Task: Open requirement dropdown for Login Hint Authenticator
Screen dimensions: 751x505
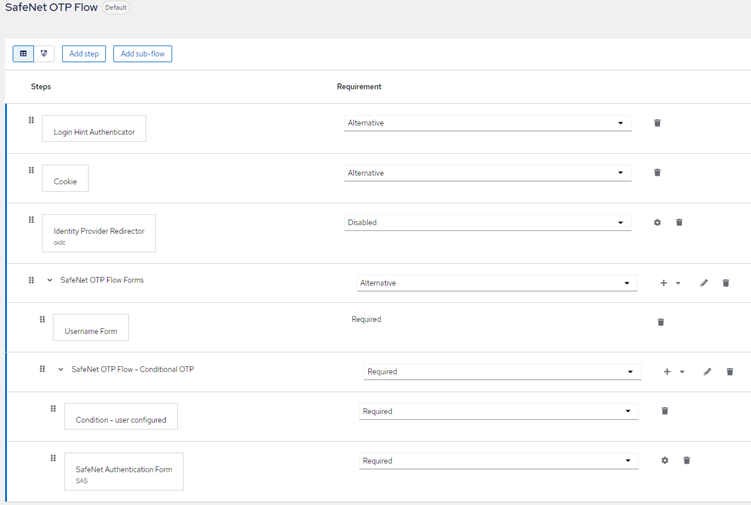Action: [487, 123]
